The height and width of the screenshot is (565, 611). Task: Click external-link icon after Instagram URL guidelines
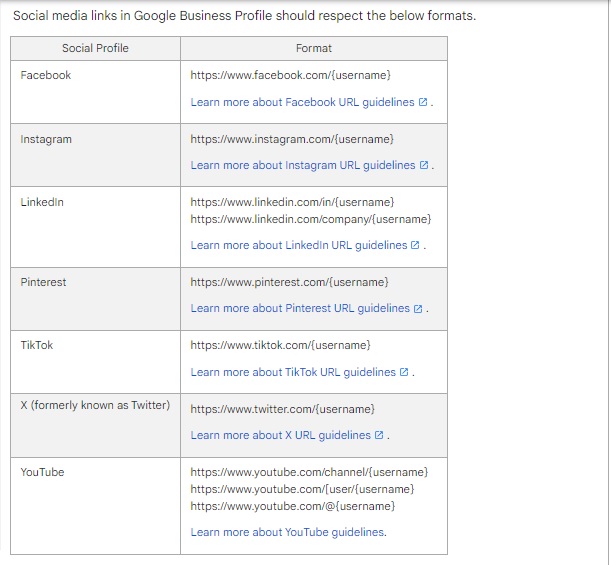424,165
